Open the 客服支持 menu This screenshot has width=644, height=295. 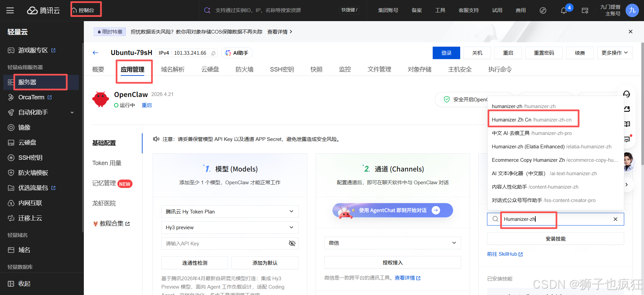469,10
